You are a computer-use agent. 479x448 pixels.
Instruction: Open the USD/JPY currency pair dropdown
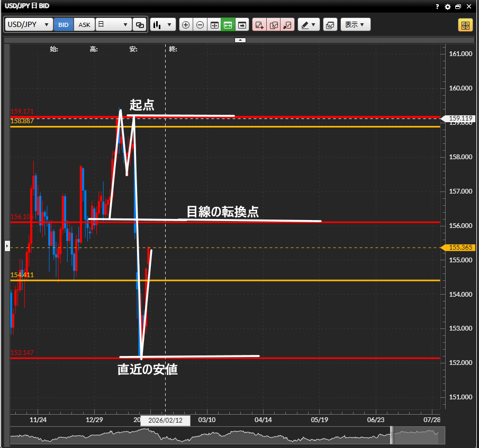click(x=29, y=25)
